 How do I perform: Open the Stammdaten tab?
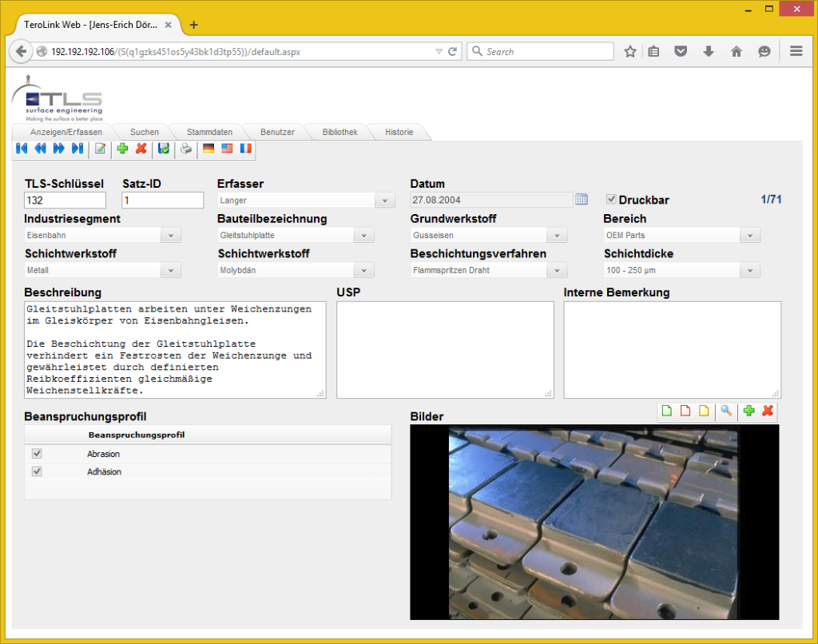[x=208, y=132]
